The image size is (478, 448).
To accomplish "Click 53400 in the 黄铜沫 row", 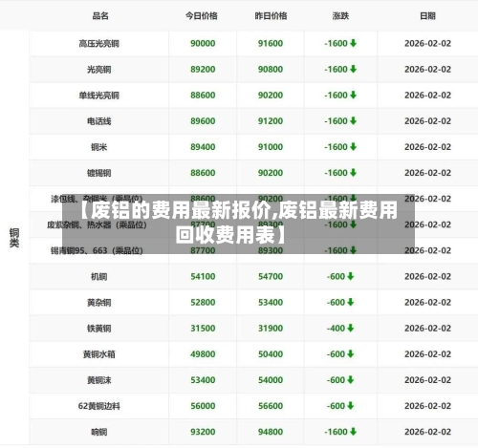I will coord(203,380).
